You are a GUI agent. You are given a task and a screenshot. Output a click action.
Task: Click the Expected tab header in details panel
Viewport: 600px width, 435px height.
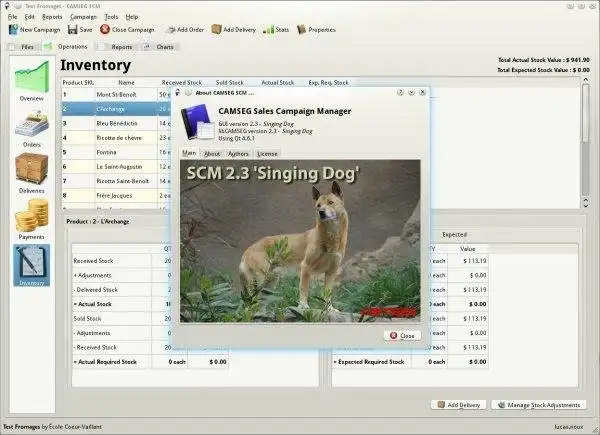(x=454, y=235)
